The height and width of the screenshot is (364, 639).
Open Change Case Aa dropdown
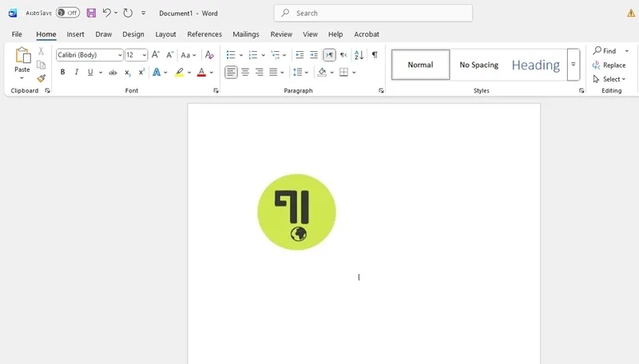[189, 55]
